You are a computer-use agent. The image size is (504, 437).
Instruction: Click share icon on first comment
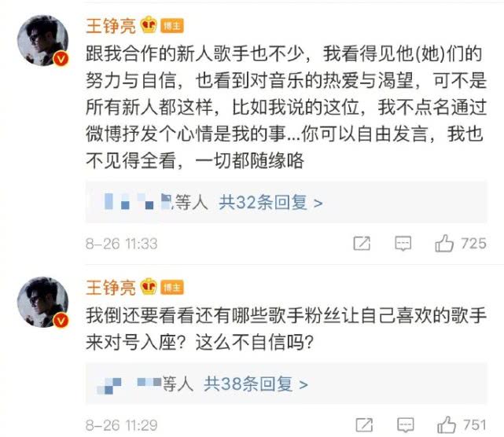pyautogui.click(x=362, y=244)
